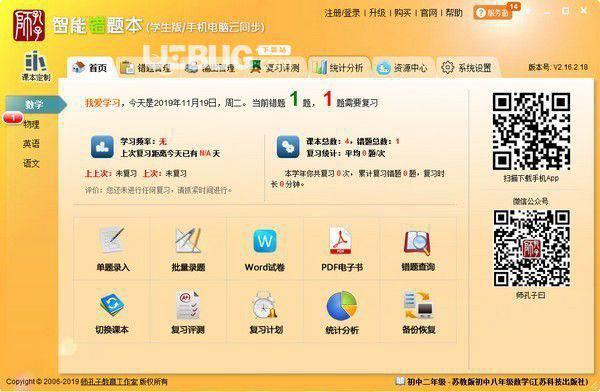Click red review-needed count 1
The width and height of the screenshot is (600, 392).
[327, 99]
